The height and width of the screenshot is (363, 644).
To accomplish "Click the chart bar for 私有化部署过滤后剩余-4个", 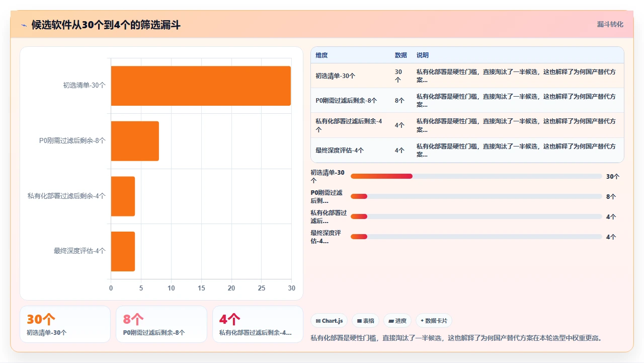I will pyautogui.click(x=123, y=196).
